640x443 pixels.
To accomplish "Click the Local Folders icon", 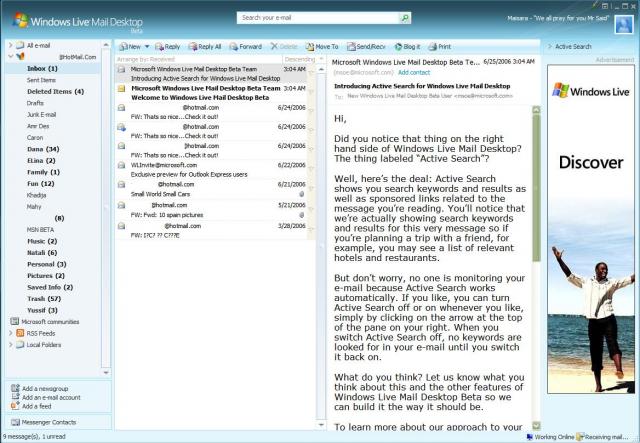I will [20, 345].
